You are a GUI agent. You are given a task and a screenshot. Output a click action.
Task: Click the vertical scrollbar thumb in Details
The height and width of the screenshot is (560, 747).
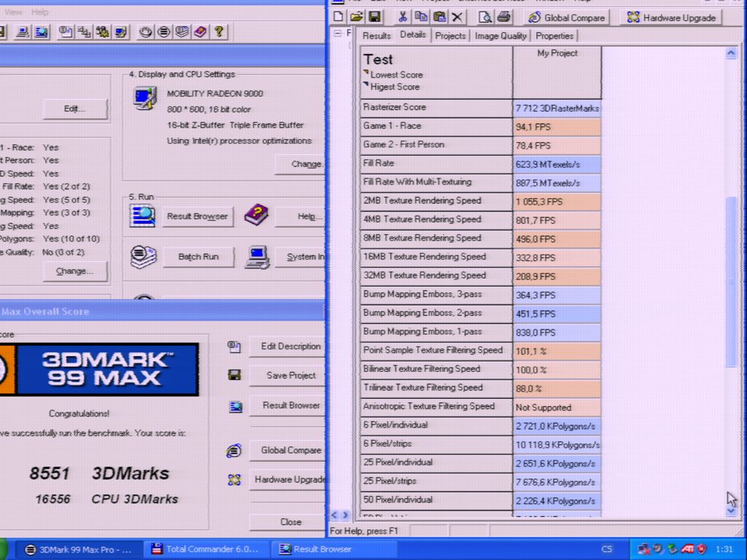click(731, 281)
